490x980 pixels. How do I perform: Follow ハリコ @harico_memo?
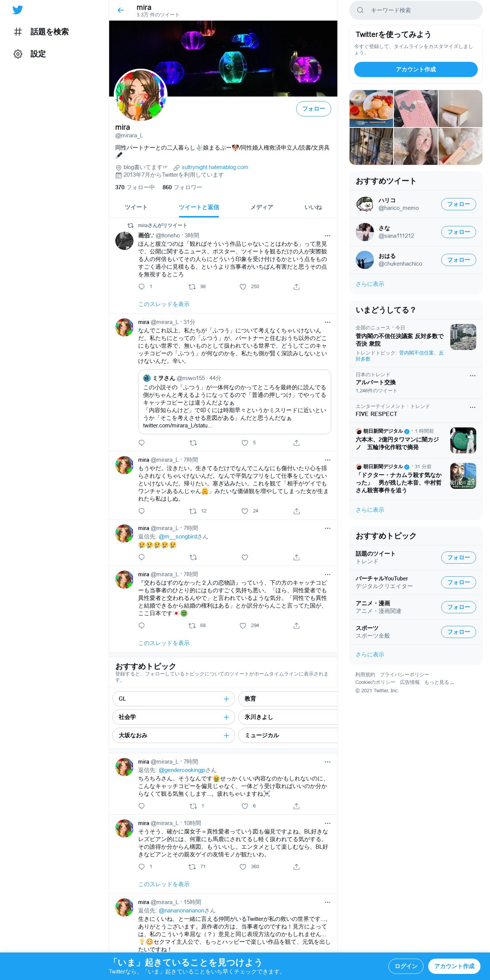458,204
